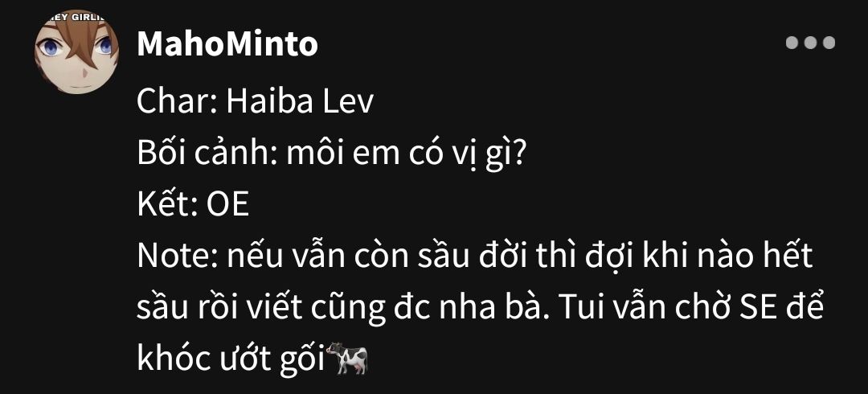Click the "Bối cảnh:" label
Viewport: 868px width, 394px height.
(206, 154)
